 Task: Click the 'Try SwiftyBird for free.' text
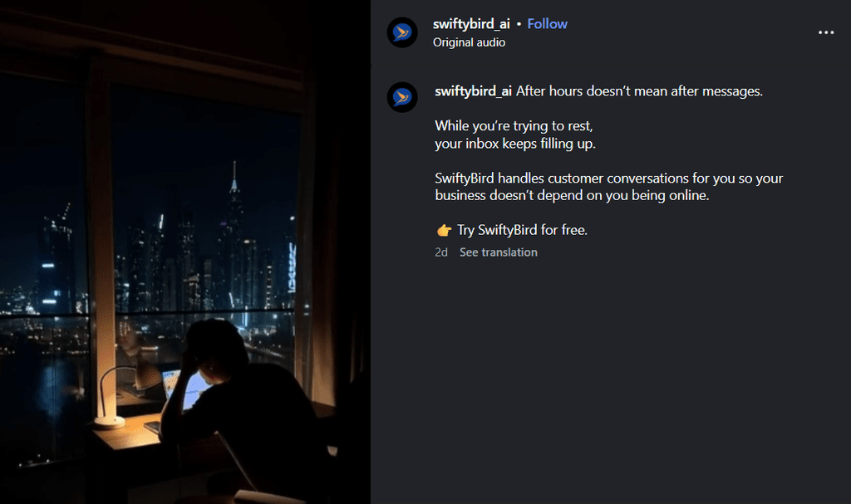tap(522, 230)
